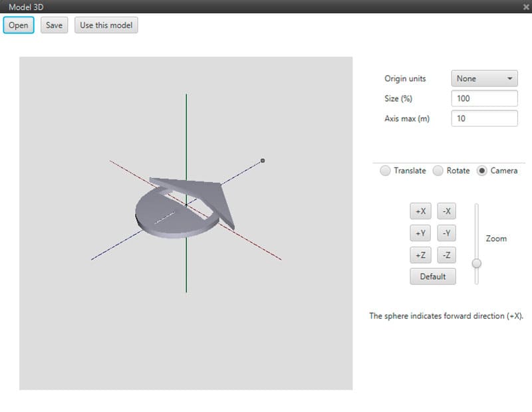Reset camera with the Default button
Screen dimensions: 532x412
(x=433, y=276)
